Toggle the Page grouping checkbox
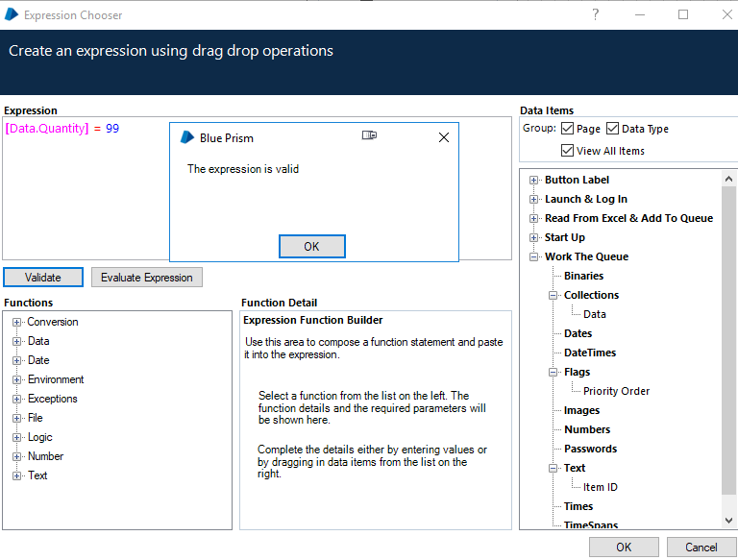This screenshot has height=560, width=738. (x=568, y=129)
